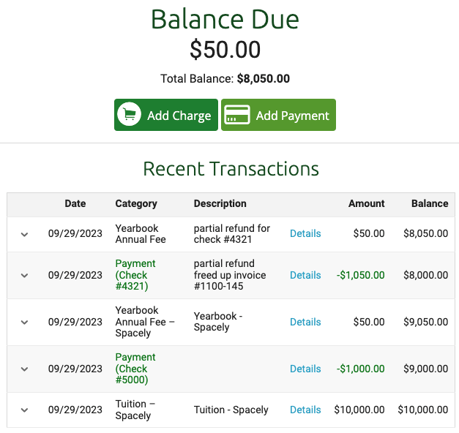This screenshot has height=433, width=459.
Task: Open Details for the -$1,050.00 payment
Action: 305,275
